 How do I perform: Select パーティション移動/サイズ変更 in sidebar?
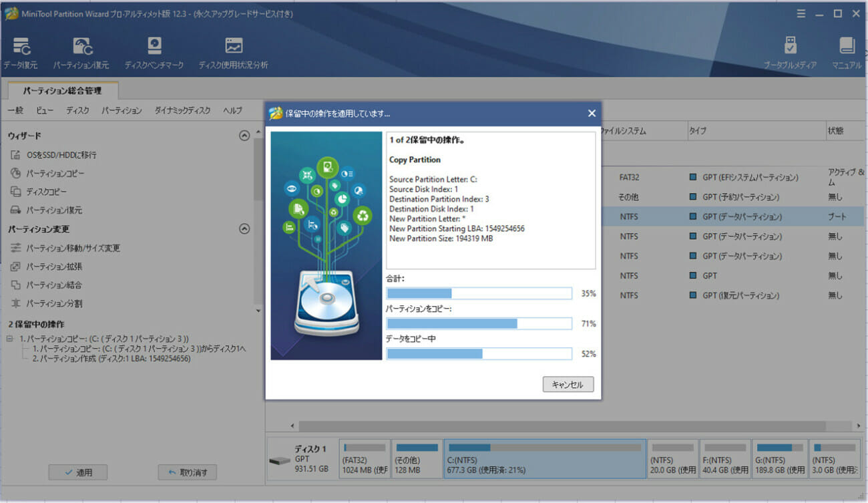65,248
